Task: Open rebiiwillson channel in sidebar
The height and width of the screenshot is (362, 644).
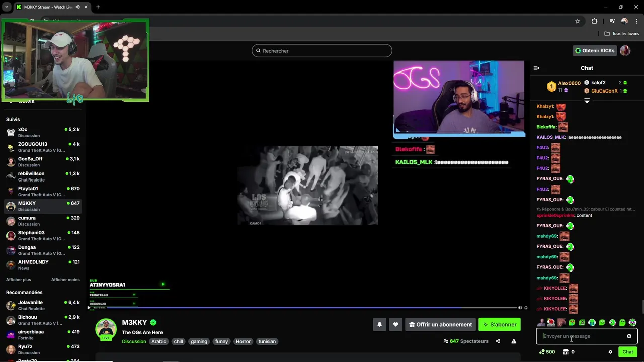Action: (43, 176)
